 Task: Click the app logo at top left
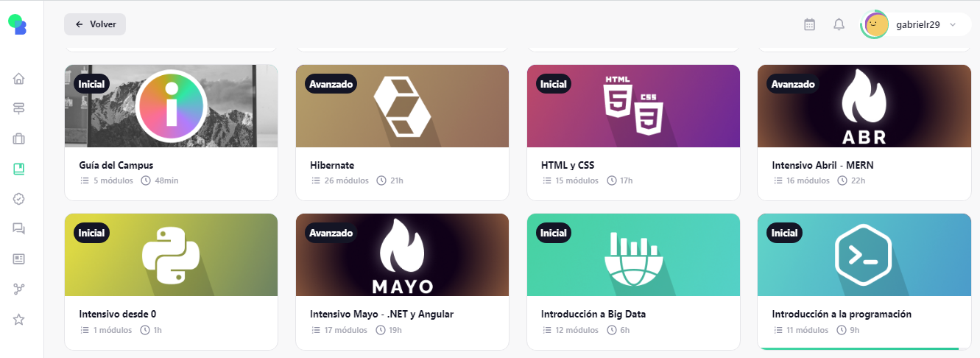point(17,24)
